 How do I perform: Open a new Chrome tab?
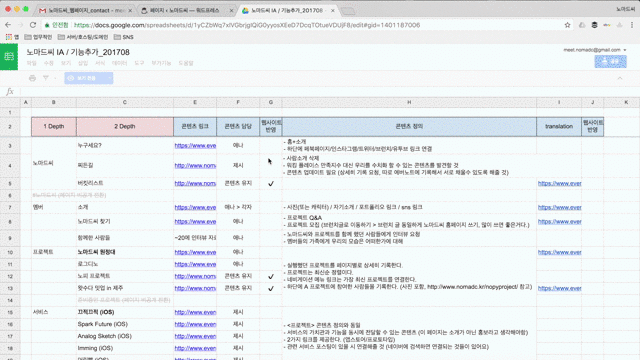coord(348,11)
